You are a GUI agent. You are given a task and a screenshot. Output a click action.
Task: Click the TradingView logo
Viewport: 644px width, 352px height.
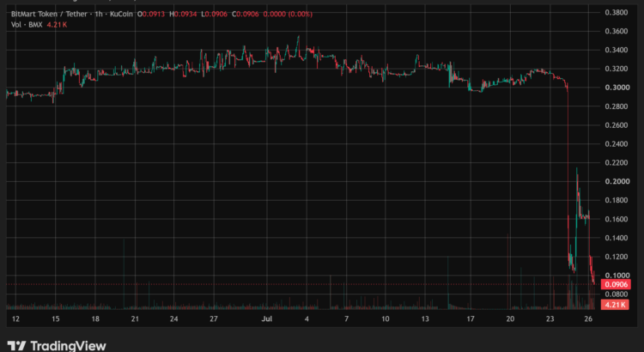(x=57, y=346)
